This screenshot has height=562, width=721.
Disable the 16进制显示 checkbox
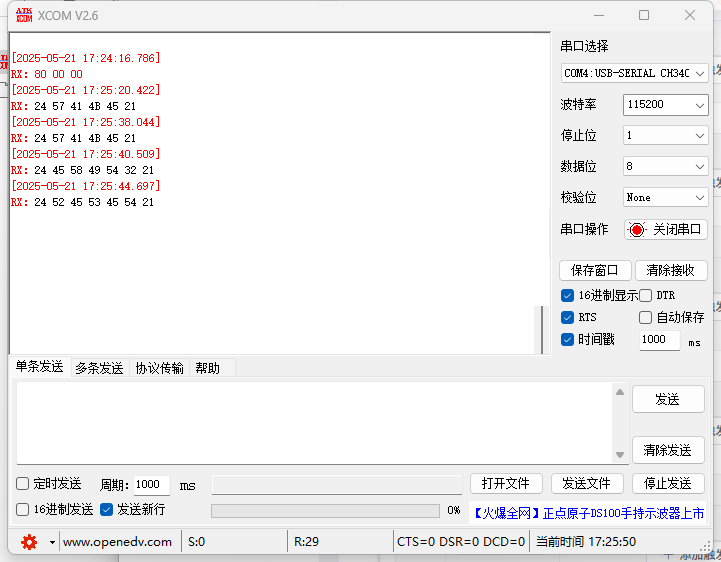coord(568,296)
